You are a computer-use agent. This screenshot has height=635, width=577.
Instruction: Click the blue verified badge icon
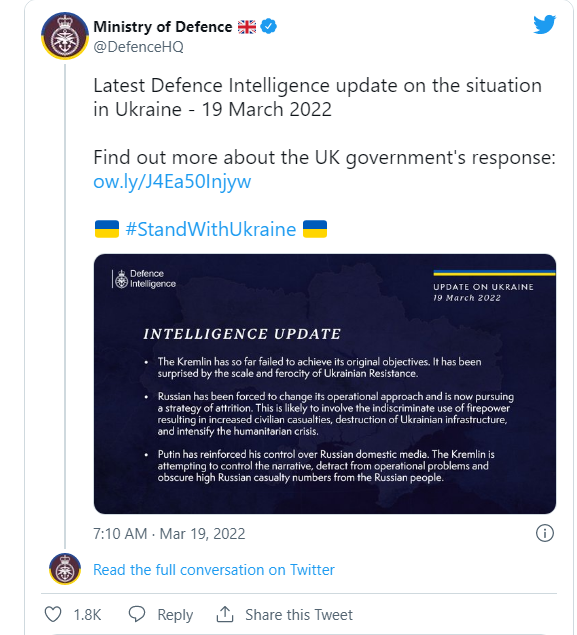coord(268,27)
